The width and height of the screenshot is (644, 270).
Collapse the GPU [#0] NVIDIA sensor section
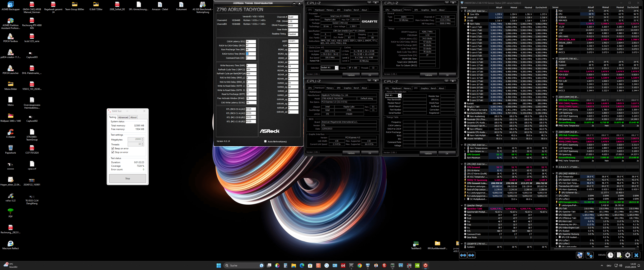[553, 173]
